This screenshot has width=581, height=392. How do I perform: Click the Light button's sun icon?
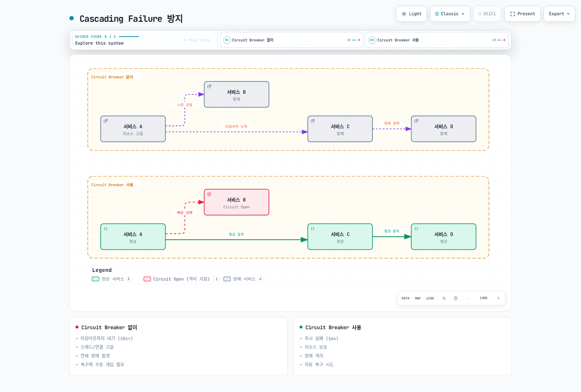pos(404,14)
